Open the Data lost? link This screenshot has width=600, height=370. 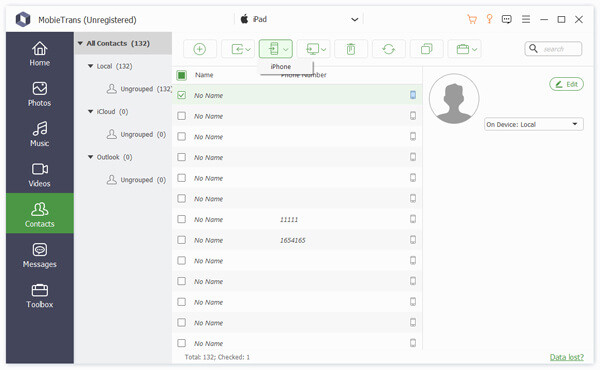(x=567, y=357)
